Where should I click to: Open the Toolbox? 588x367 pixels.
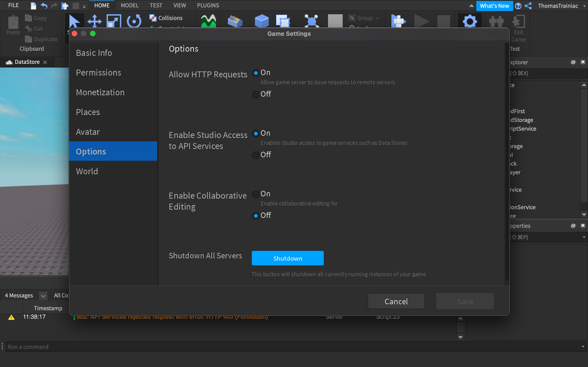[235, 21]
